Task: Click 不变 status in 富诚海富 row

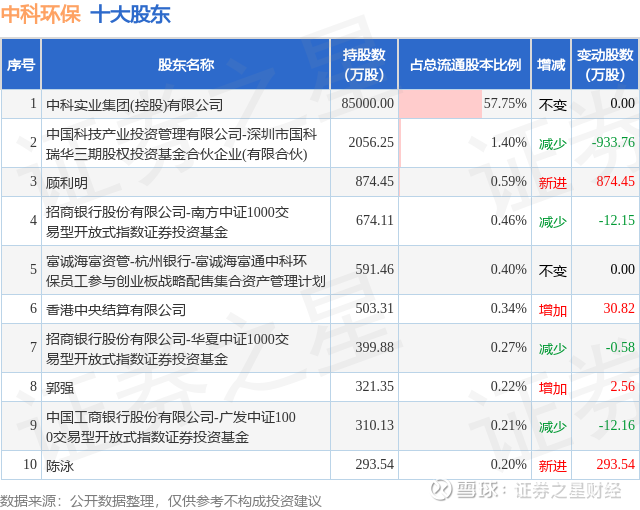Action: [553, 271]
